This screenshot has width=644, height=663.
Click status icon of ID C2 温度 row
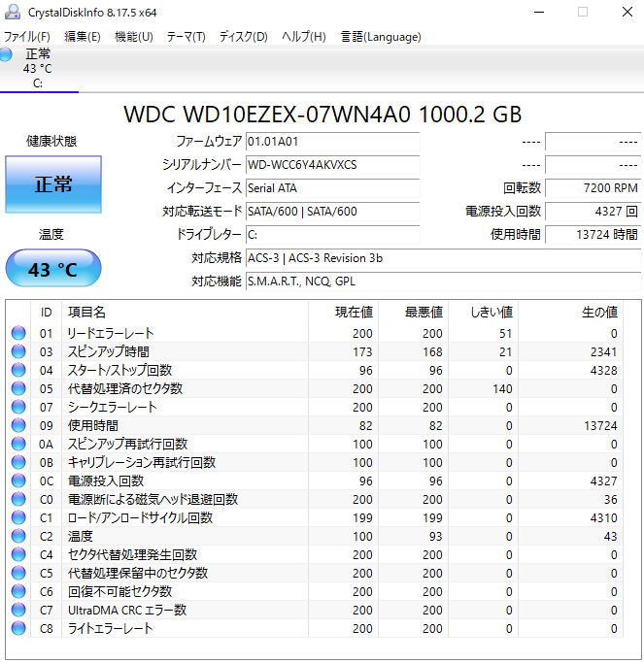pyautogui.click(x=18, y=536)
